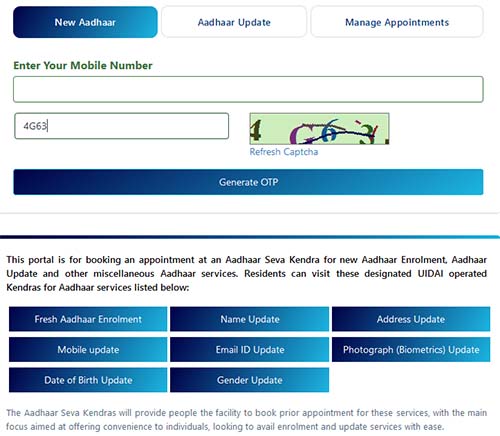
Task: Choose the Name Update service
Action: [249, 319]
